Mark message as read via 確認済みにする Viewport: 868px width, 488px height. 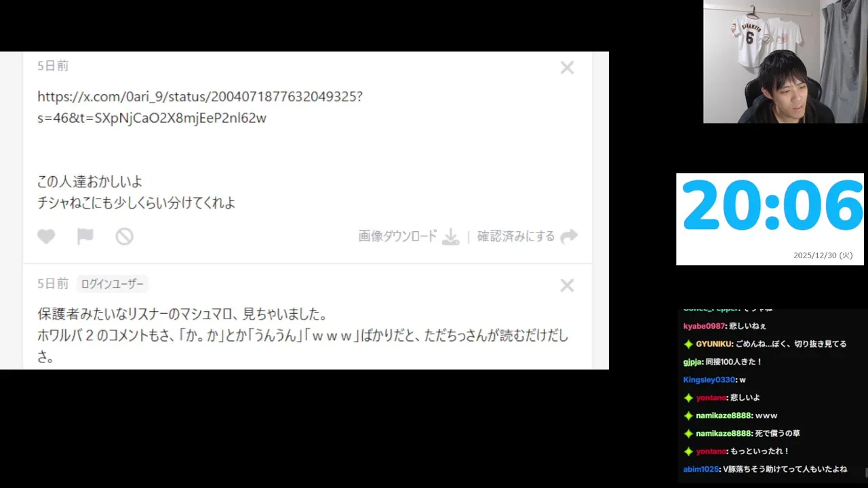pos(516,237)
